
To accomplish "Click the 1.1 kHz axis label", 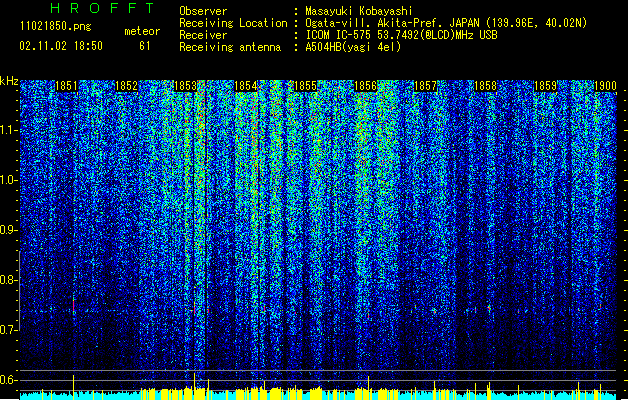I will [8, 130].
